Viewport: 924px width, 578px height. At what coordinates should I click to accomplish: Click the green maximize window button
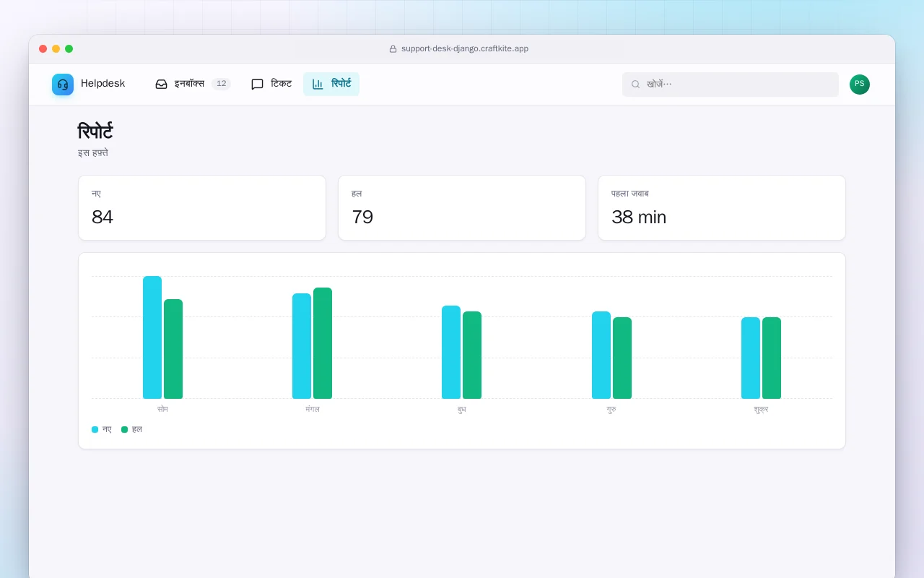tap(69, 49)
